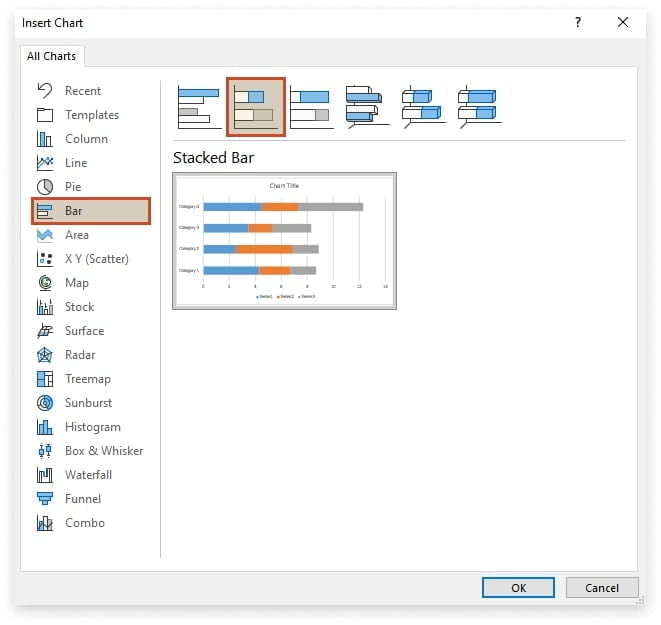Open the Recent charts list
The height and width of the screenshot is (625, 661).
pos(82,91)
